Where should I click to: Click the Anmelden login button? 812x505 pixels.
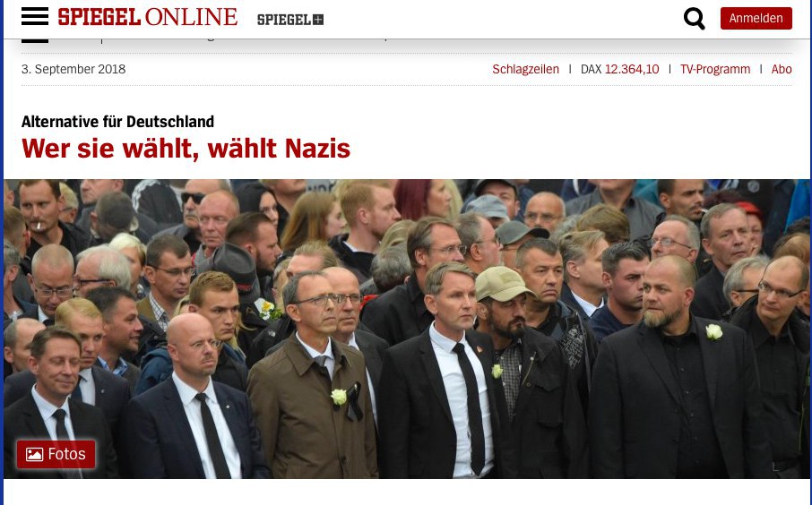[x=756, y=19]
